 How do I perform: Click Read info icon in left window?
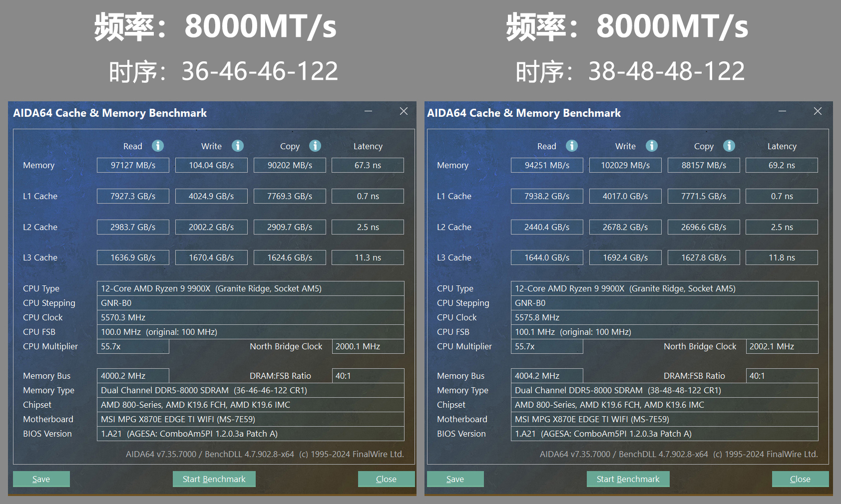(158, 146)
